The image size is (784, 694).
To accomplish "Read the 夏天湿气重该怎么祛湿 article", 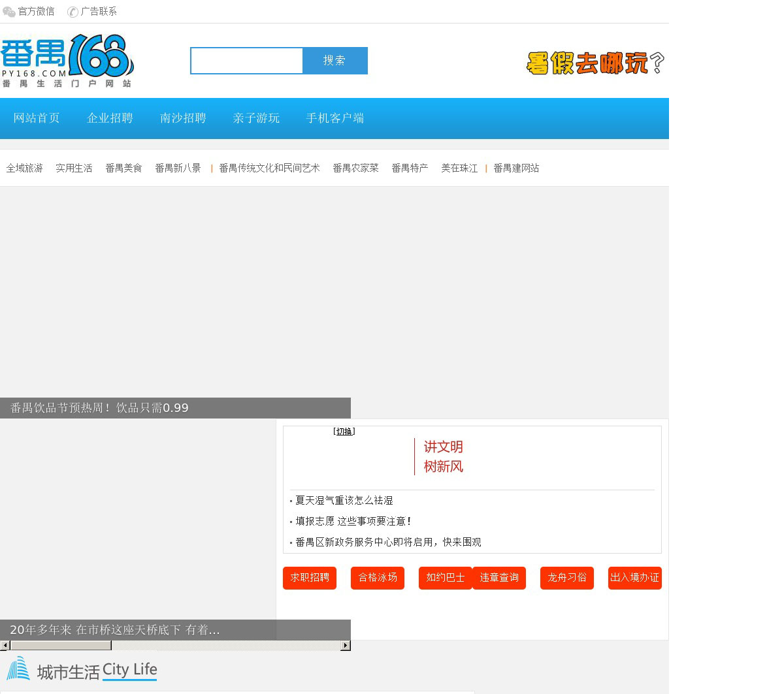I will coord(344,501).
